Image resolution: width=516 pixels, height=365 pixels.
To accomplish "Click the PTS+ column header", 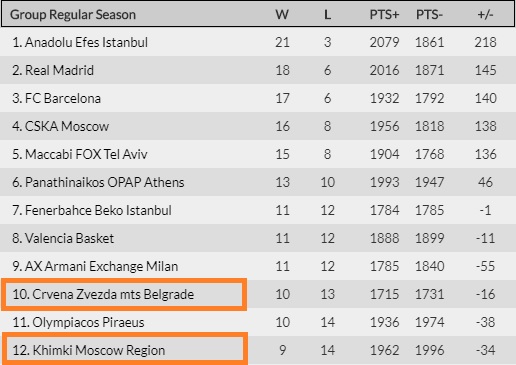I will click(384, 15).
